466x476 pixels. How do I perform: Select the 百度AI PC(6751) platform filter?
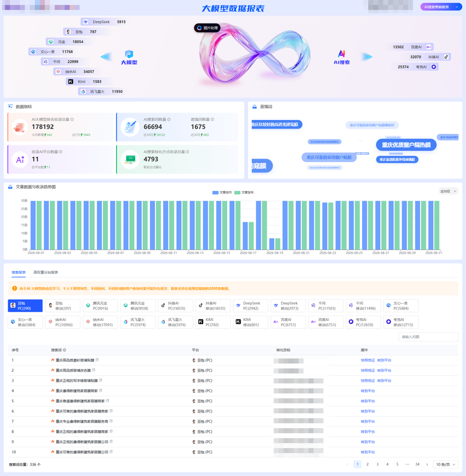point(288,322)
